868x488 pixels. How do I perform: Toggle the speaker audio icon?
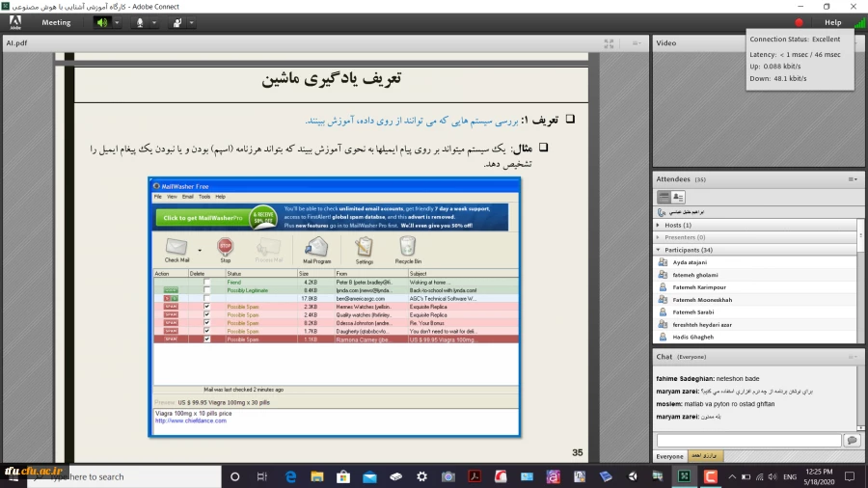[102, 23]
